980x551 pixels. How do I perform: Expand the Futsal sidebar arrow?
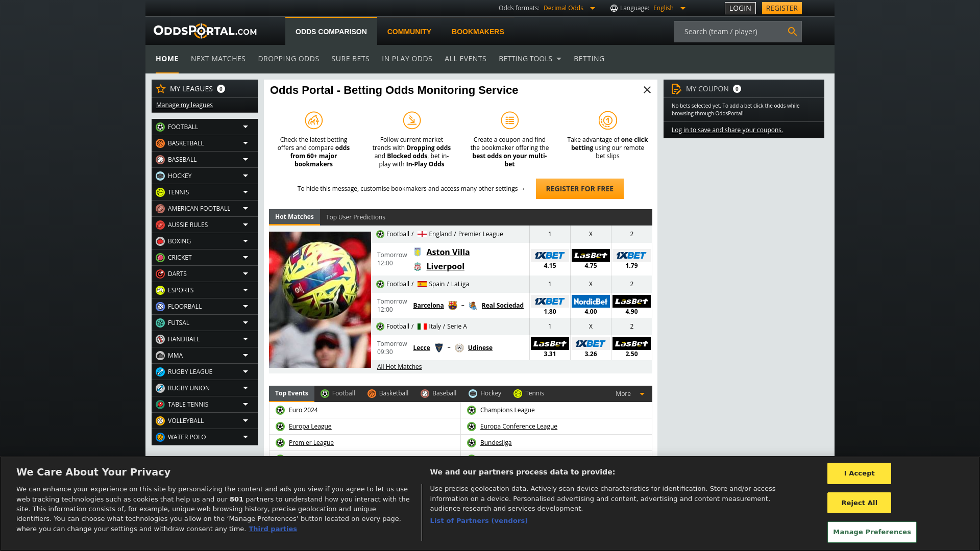click(x=246, y=323)
